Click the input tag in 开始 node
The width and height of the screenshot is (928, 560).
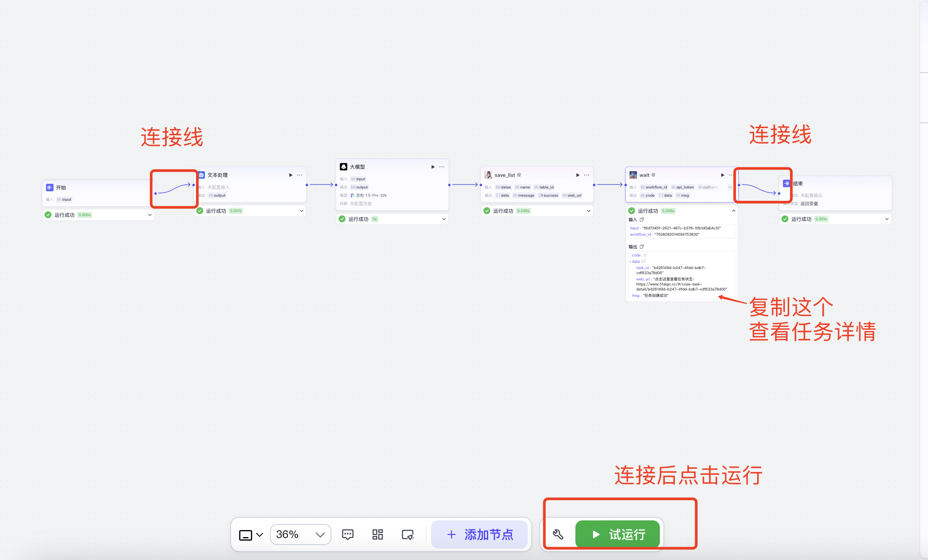pyautogui.click(x=64, y=199)
